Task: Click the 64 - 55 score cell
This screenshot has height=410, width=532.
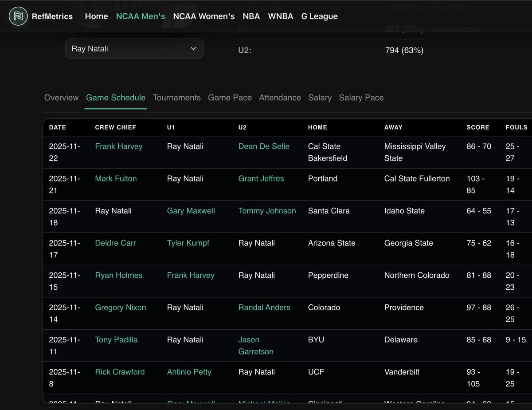Action: [x=479, y=211]
